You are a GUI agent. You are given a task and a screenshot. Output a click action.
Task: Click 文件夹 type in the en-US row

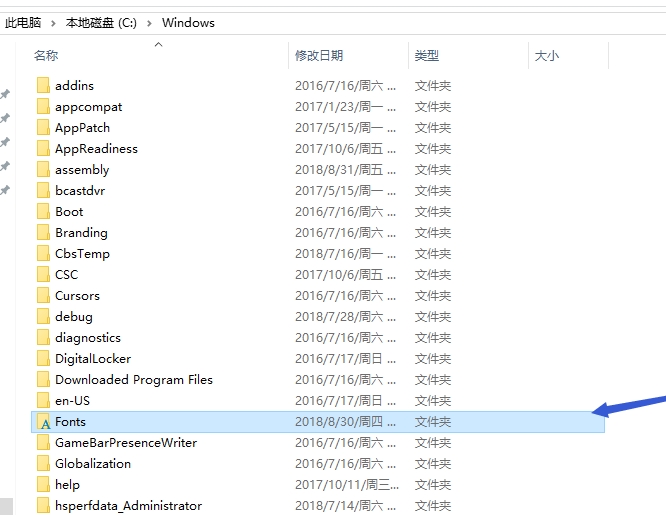coord(433,400)
